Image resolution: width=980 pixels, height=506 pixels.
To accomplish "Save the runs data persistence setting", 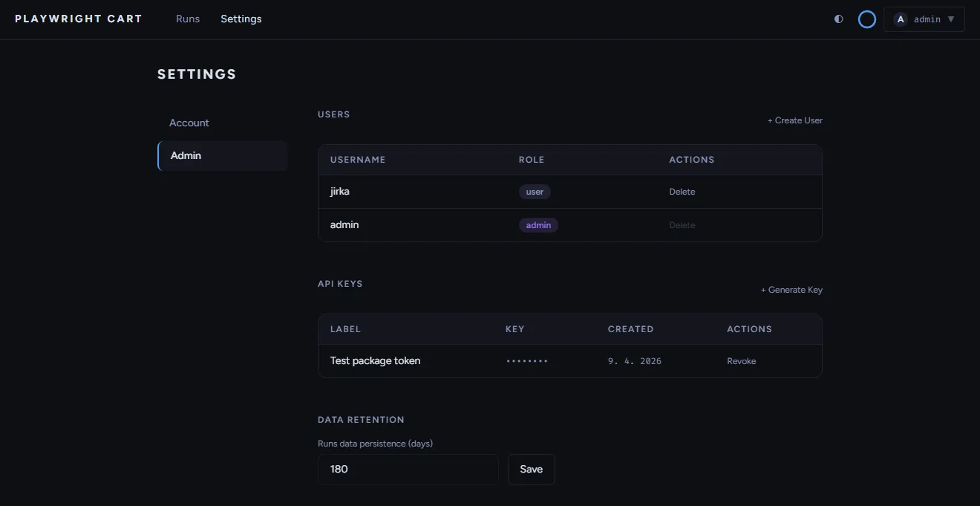I will click(531, 469).
